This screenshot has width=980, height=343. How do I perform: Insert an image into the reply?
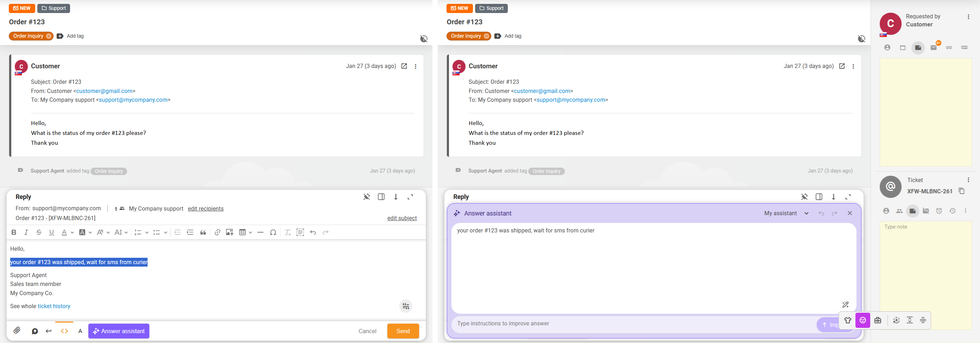[229, 232]
